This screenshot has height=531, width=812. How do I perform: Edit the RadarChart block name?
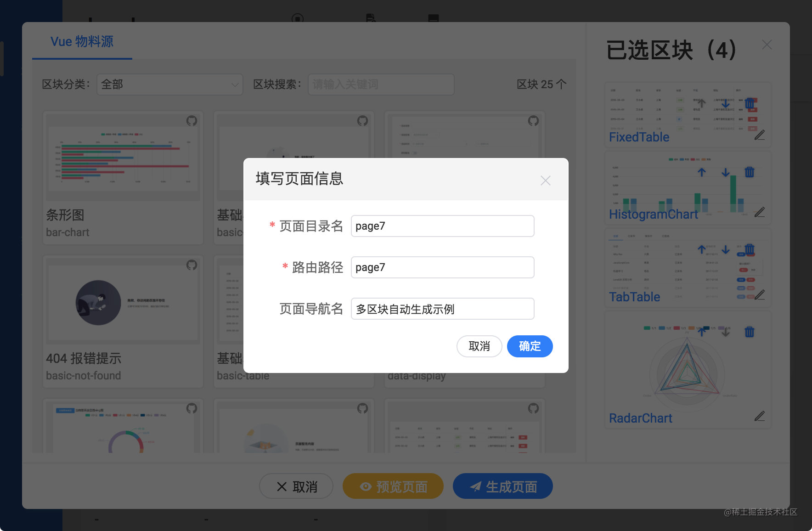(760, 416)
